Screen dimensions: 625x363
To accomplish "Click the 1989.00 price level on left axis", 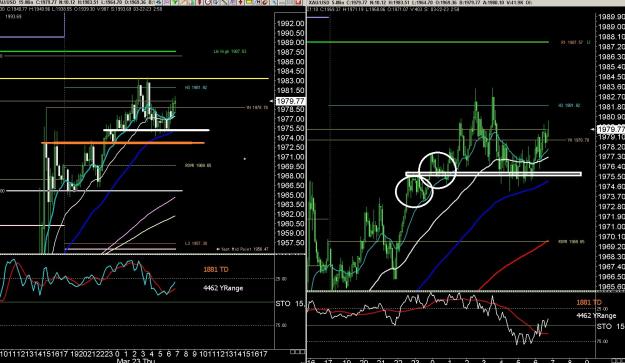I will 291,43.
